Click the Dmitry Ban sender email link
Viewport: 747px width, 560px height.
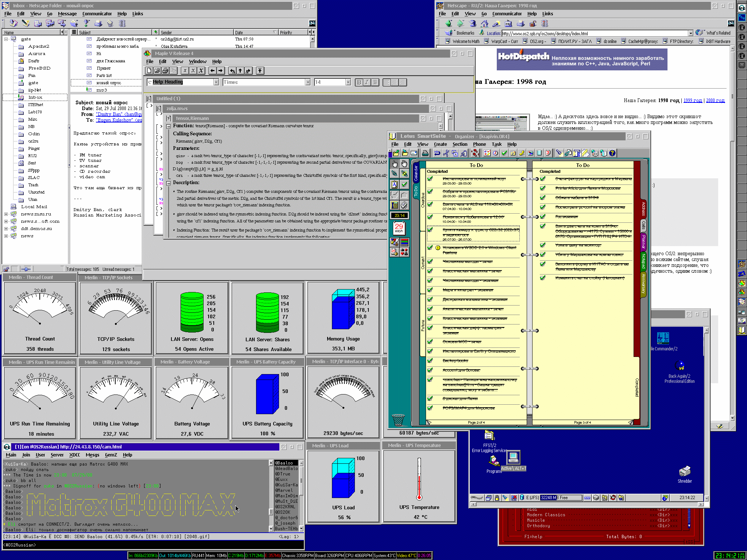(x=119, y=114)
